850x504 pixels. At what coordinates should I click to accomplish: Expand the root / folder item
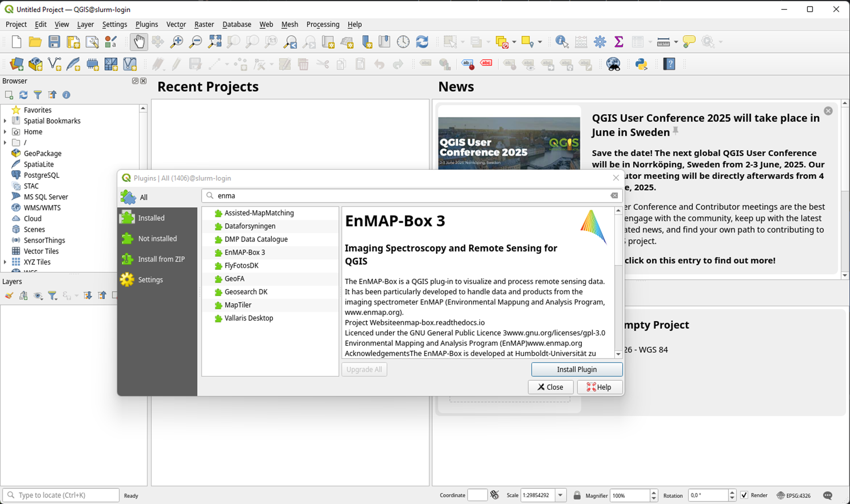[x=5, y=142]
